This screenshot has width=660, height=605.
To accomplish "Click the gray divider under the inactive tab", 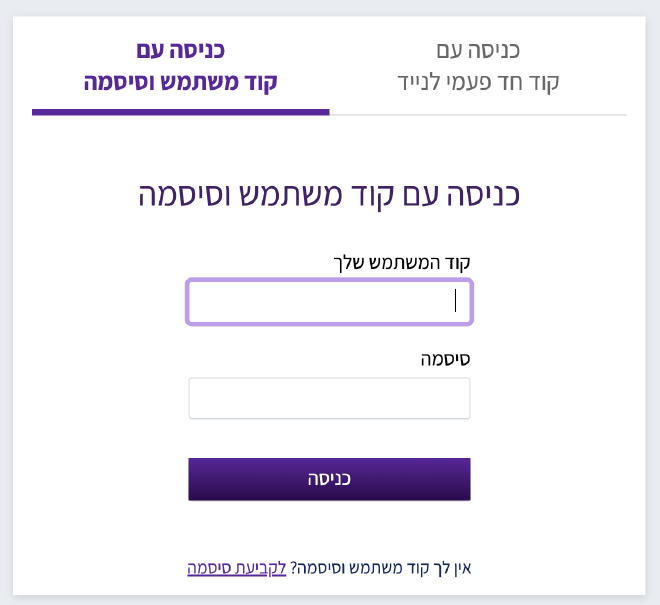I will click(478, 115).
